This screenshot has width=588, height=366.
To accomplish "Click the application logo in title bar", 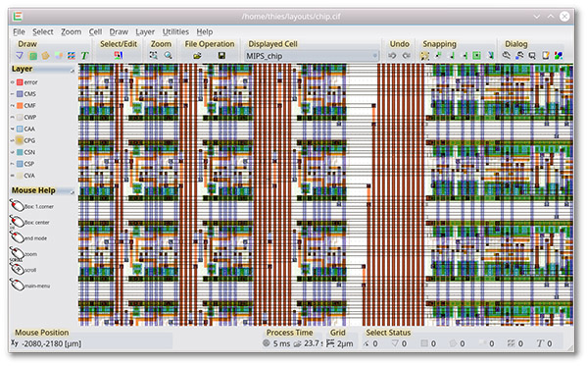I will (x=18, y=16).
